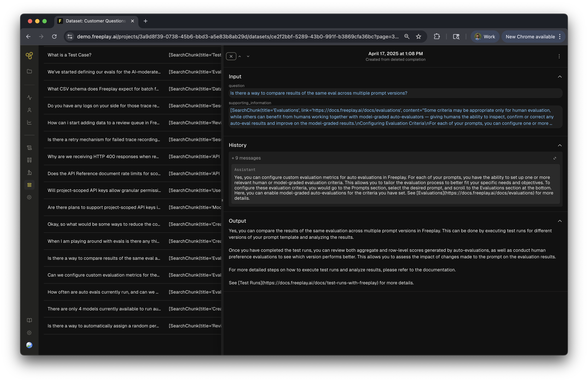Click the Freeplay logo in sidebar
The width and height of the screenshot is (588, 382).
point(29,56)
